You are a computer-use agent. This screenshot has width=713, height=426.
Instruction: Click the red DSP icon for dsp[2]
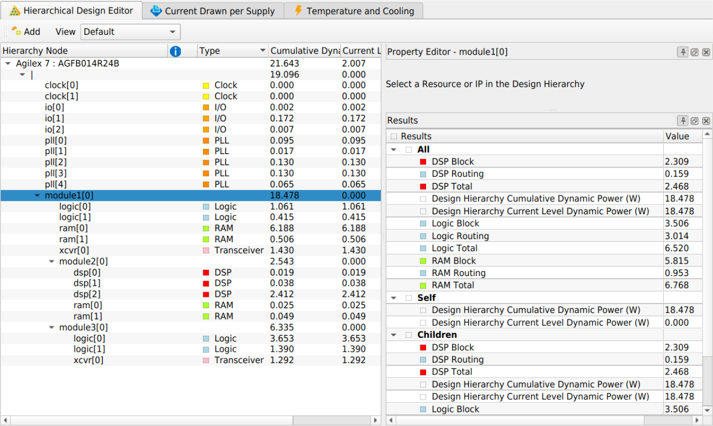pos(206,295)
